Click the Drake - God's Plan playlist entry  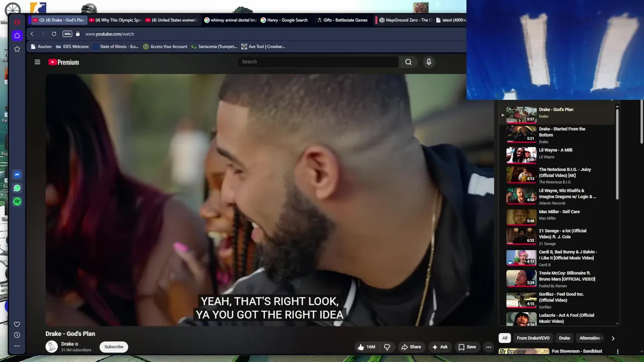558,114
